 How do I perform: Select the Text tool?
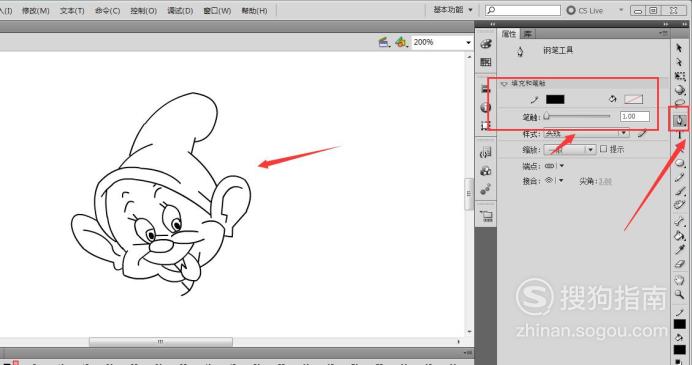[680, 135]
